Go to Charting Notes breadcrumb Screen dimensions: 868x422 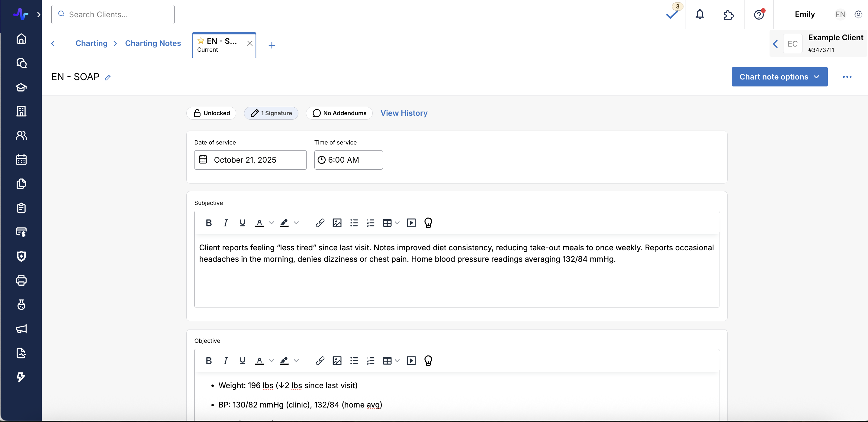tap(153, 43)
